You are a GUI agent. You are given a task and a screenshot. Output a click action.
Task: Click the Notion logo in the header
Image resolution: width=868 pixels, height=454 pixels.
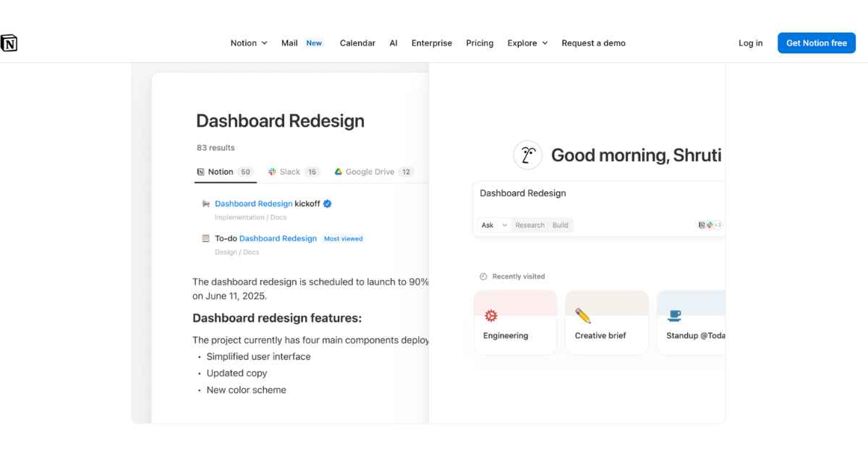point(9,43)
